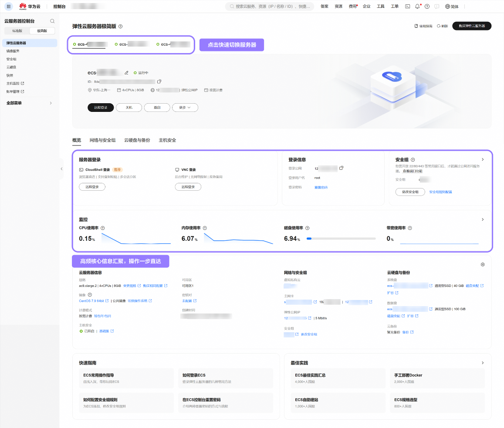Collapse the left sidebar with the arrow handle

[61, 169]
